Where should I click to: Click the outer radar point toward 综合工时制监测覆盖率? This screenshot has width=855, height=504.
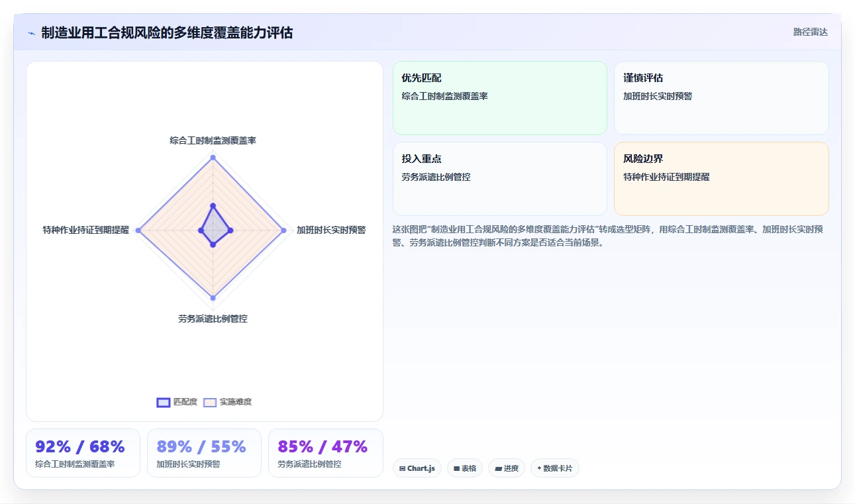tap(213, 158)
